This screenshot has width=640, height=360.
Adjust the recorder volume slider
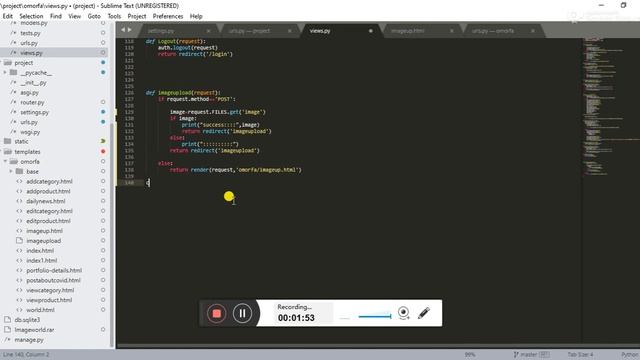pyautogui.click(x=374, y=316)
